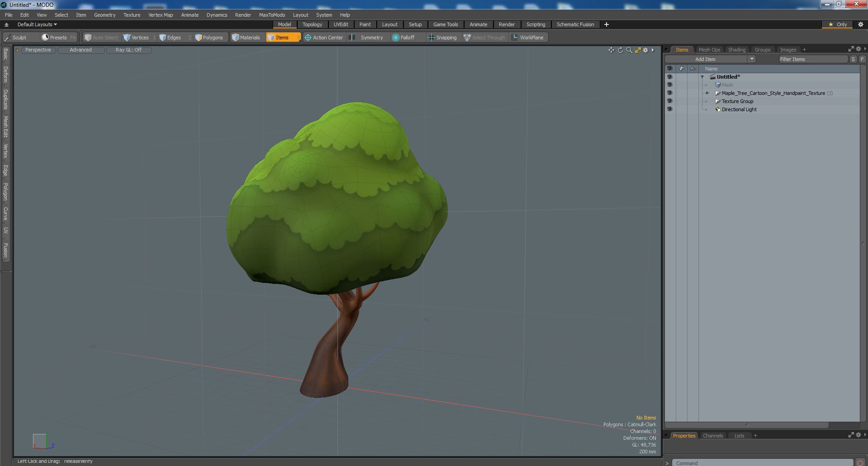Toggle the Only star option
This screenshot has height=466, width=868.
click(837, 24)
